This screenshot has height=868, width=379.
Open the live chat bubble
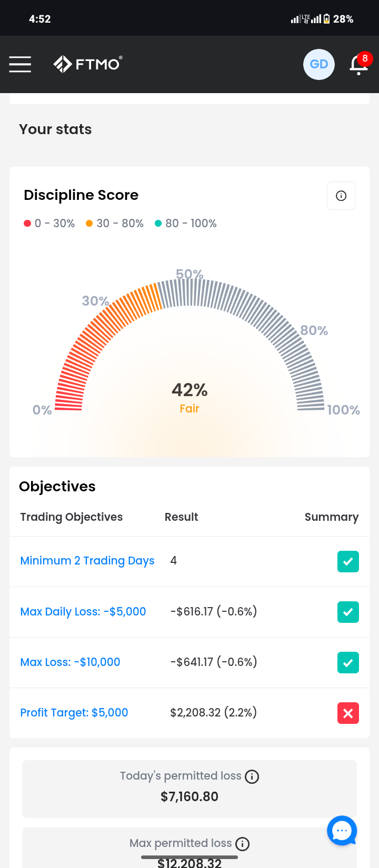pos(342,831)
